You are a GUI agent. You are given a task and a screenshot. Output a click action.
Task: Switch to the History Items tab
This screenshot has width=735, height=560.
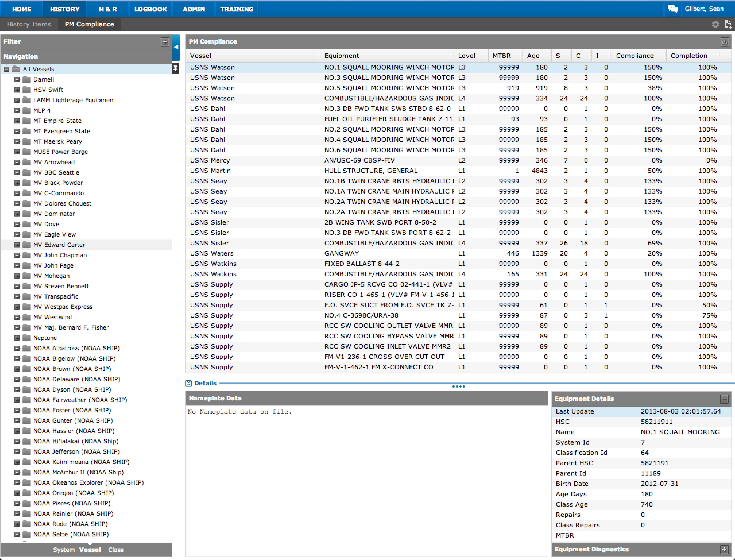[x=29, y=24]
